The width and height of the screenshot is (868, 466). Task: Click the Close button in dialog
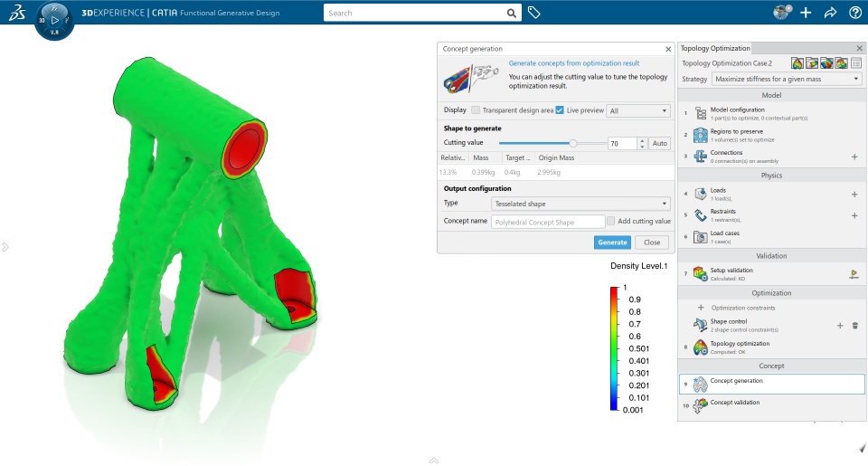pyautogui.click(x=652, y=243)
